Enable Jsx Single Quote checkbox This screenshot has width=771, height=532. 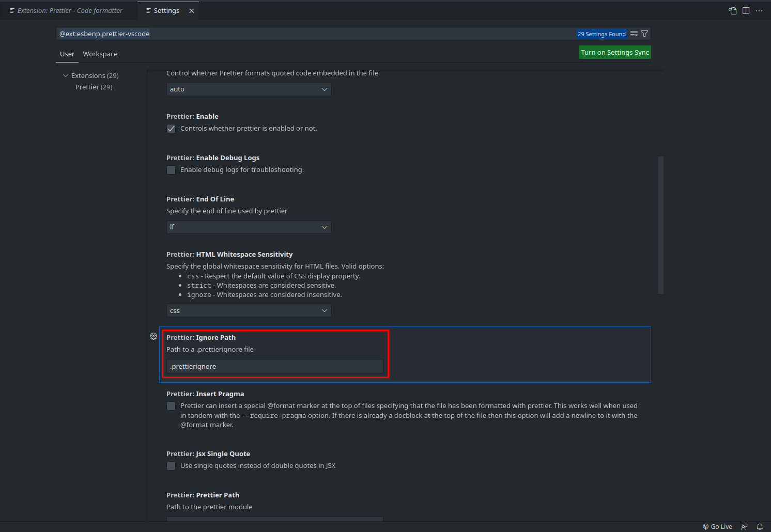[171, 466]
